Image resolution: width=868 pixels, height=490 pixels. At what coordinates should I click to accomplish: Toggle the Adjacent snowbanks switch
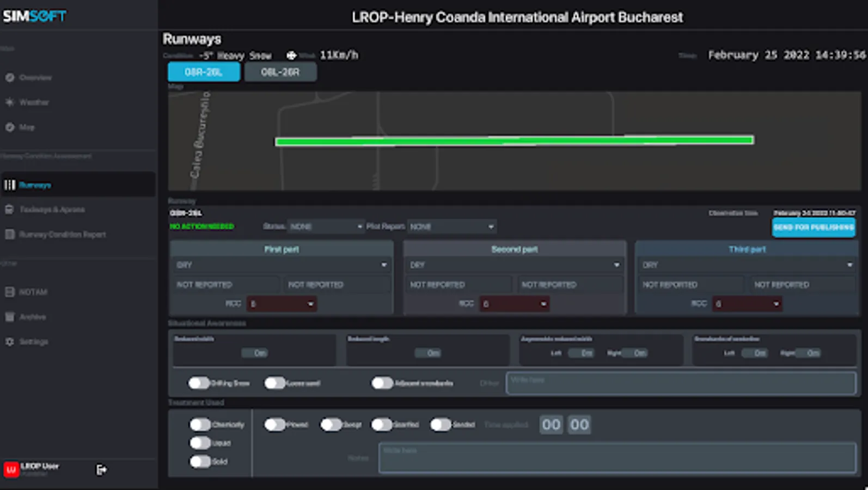pos(382,383)
